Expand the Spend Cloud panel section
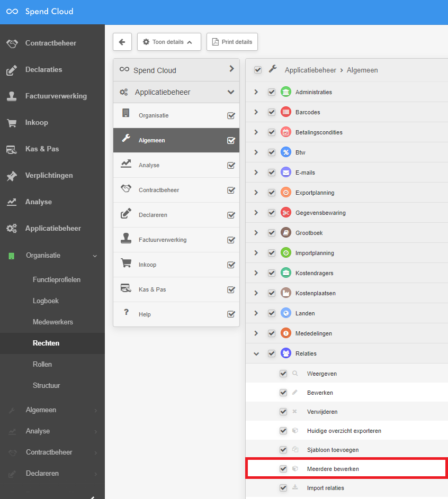 pyautogui.click(x=232, y=69)
